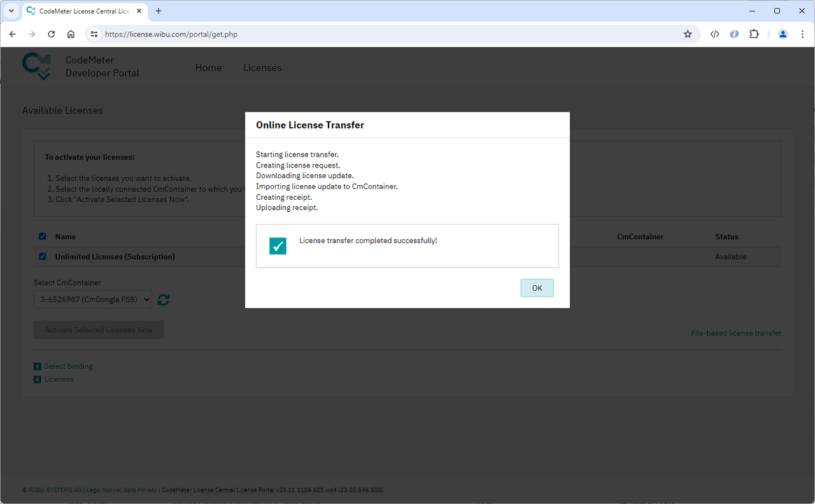Click the Activate Selected Licenses Now button

point(99,330)
